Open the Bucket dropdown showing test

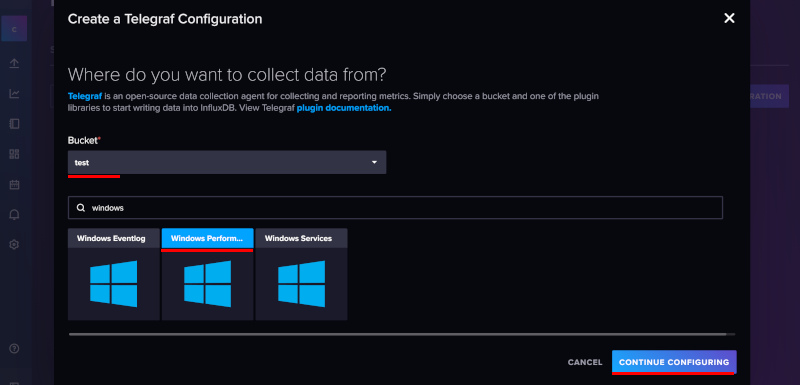[x=227, y=162]
